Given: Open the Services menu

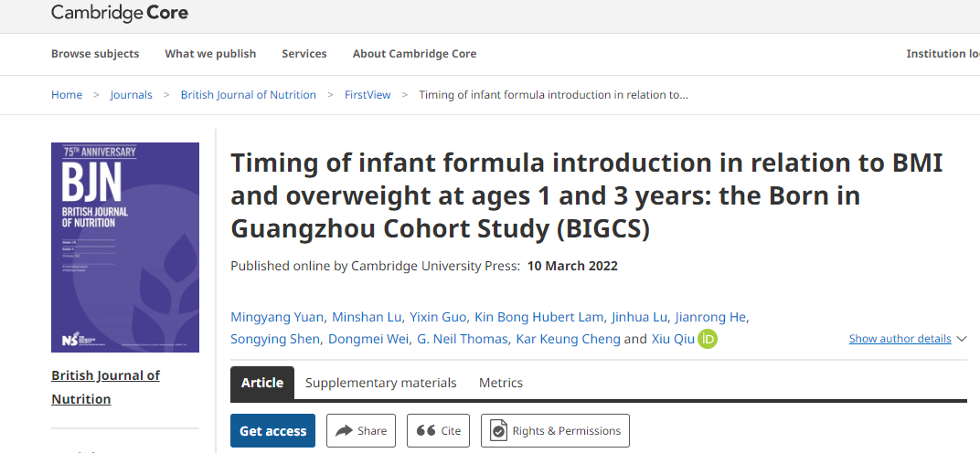Looking at the screenshot, I should tap(304, 54).
